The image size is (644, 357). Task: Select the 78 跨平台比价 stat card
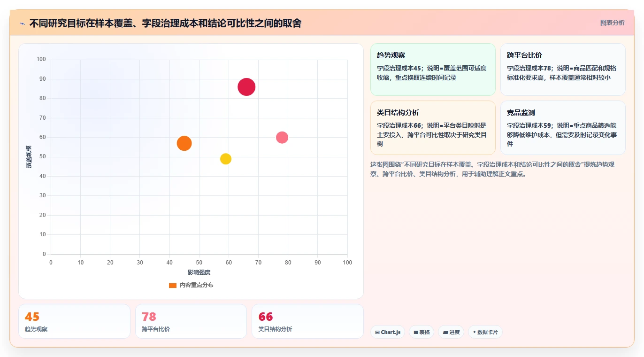pyautogui.click(x=191, y=321)
